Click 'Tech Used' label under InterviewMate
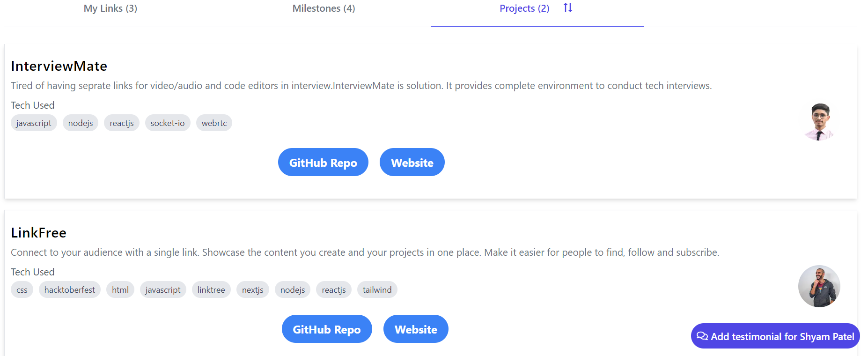The image size is (868, 356). click(x=33, y=105)
